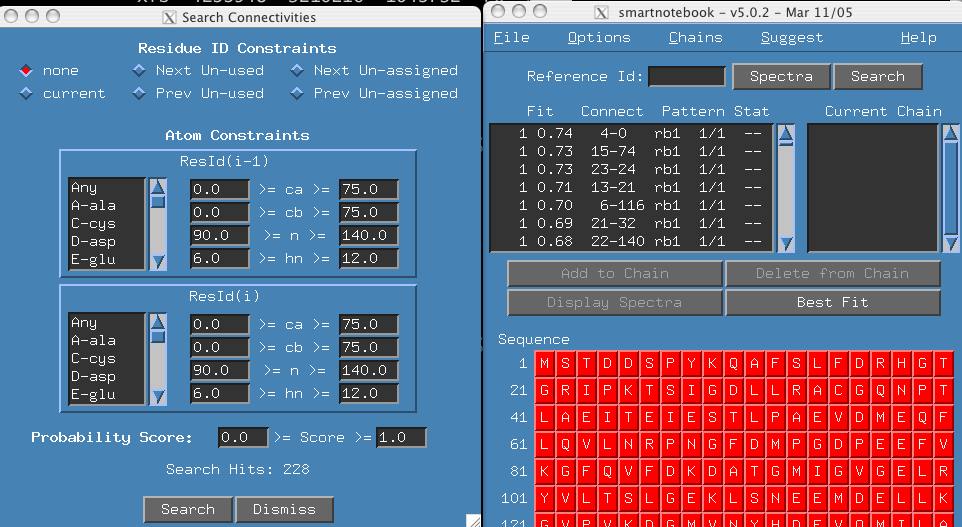The height and width of the screenshot is (527, 962).
Task: Open the File menu
Action: tap(512, 38)
